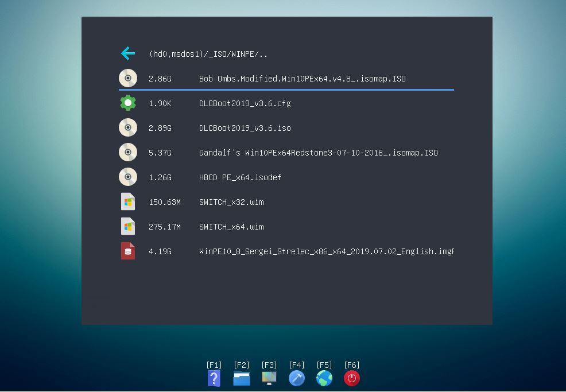Click the 150.63M size value
This screenshot has width=566, height=392.
[x=165, y=202]
